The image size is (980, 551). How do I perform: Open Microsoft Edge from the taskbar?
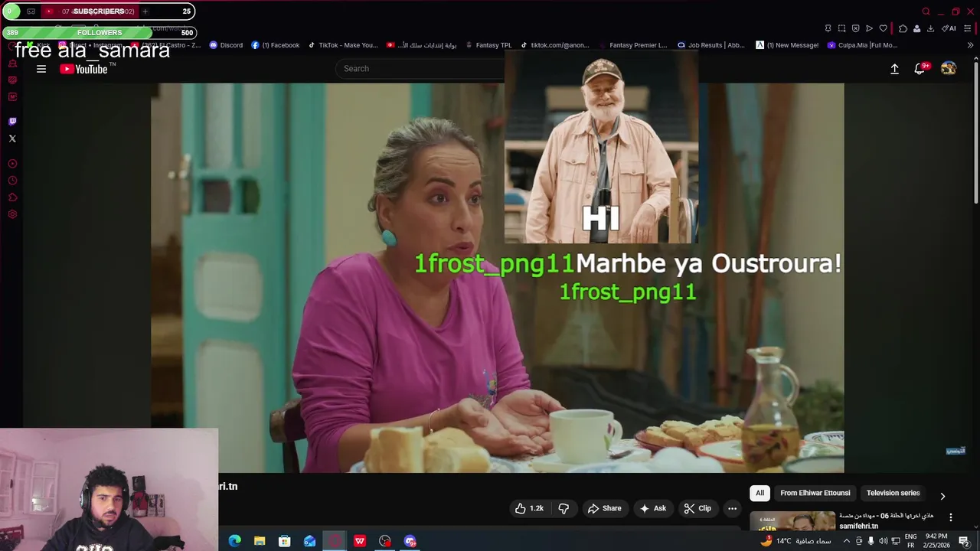tap(234, 541)
